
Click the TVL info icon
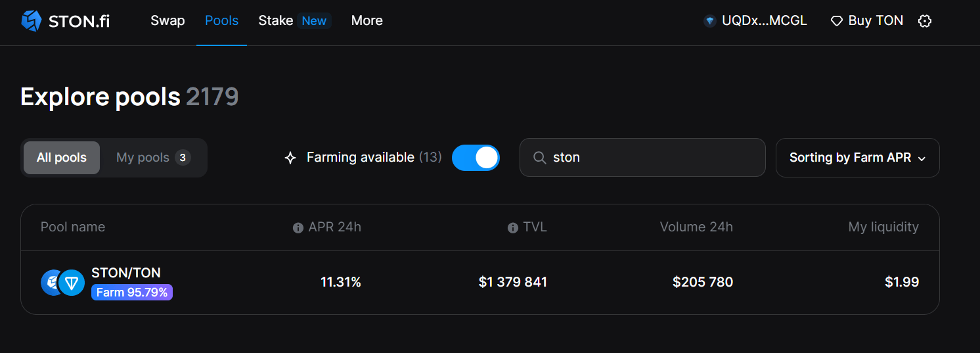tap(513, 227)
